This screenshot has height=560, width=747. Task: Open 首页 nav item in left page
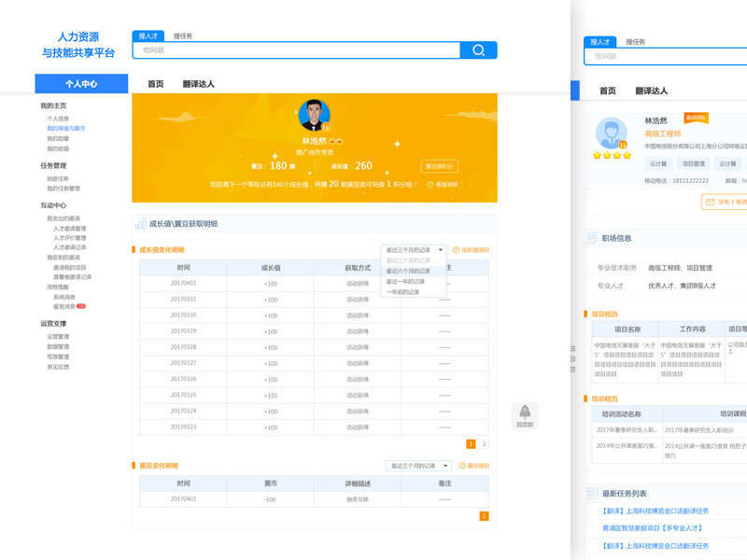point(155,84)
